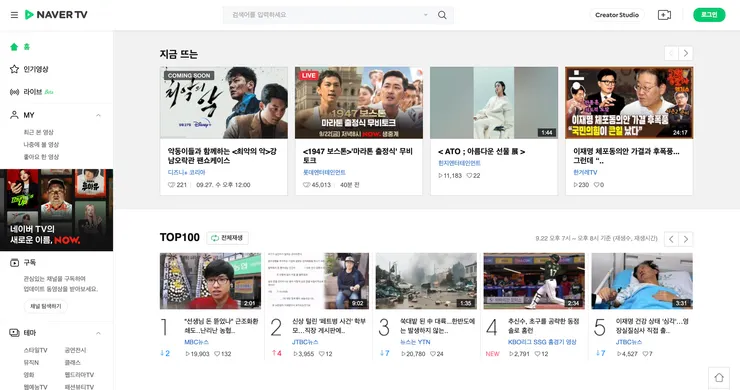Screen dimensions: 740x390
Task: Open 최근 본 영상
Action: (39, 132)
